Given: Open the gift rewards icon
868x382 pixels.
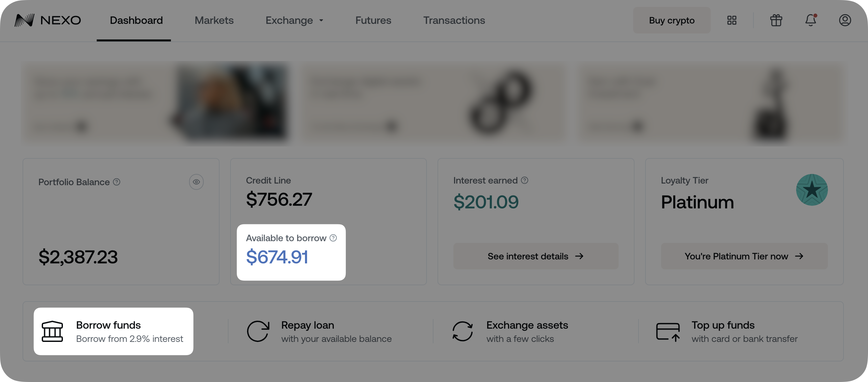Looking at the screenshot, I should point(776,21).
